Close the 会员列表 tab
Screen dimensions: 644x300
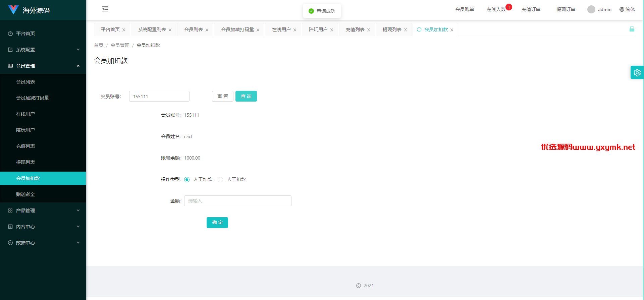(x=207, y=30)
